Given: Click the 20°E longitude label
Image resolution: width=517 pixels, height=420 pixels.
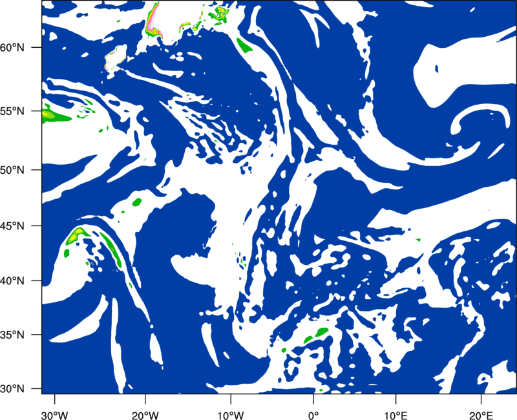Looking at the screenshot, I should point(481,415).
